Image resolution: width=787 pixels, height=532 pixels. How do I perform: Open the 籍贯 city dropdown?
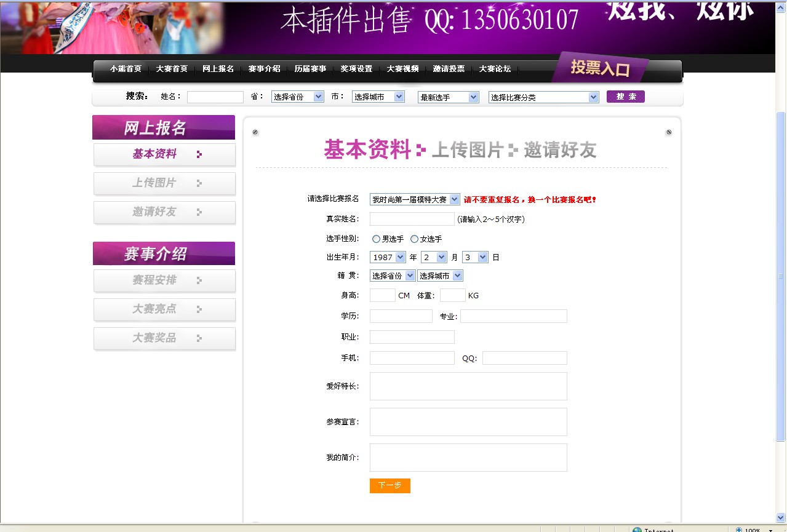click(440, 276)
